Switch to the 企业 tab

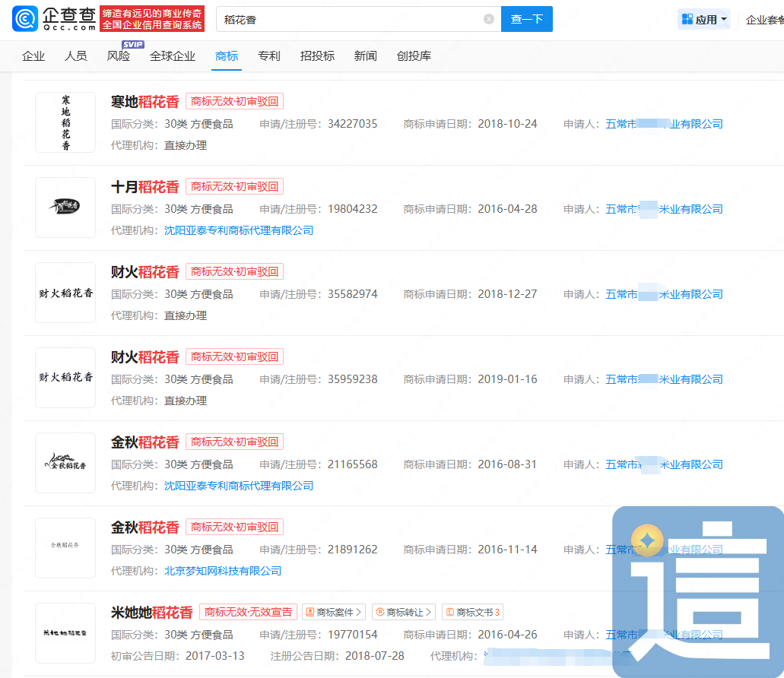coord(33,56)
